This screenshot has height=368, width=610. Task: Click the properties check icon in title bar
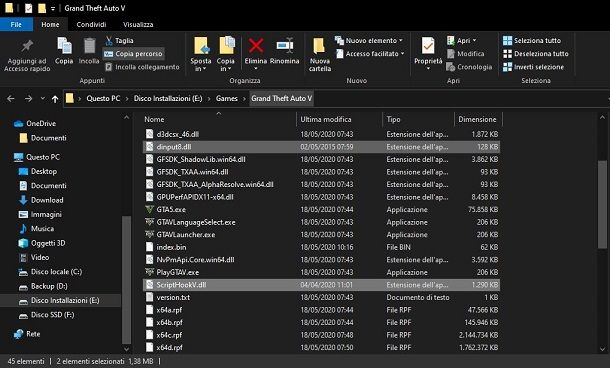[28, 8]
